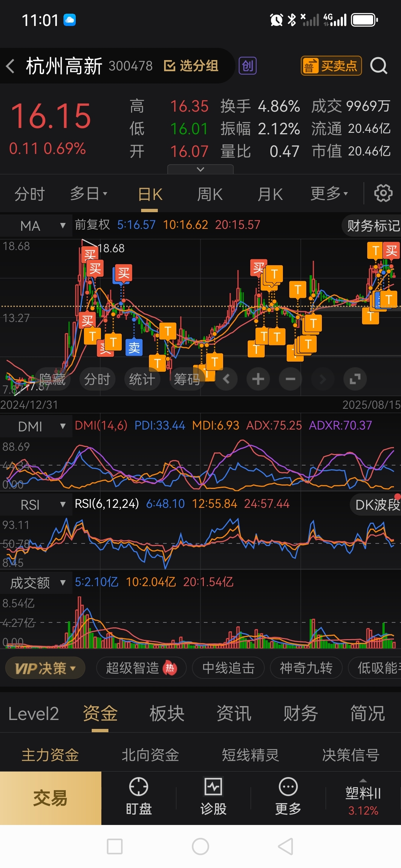The width and height of the screenshot is (401, 868).
Task: Move the chart right with the arrow icon
Action: (323, 379)
